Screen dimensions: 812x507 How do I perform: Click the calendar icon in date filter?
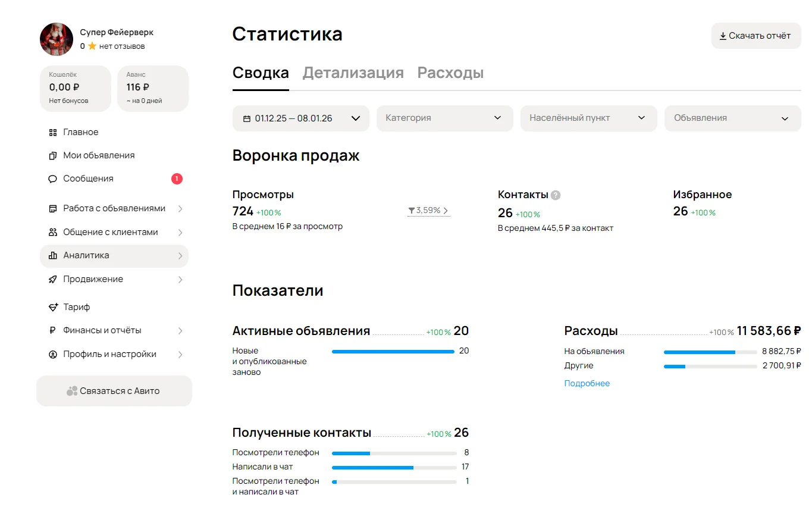point(247,118)
